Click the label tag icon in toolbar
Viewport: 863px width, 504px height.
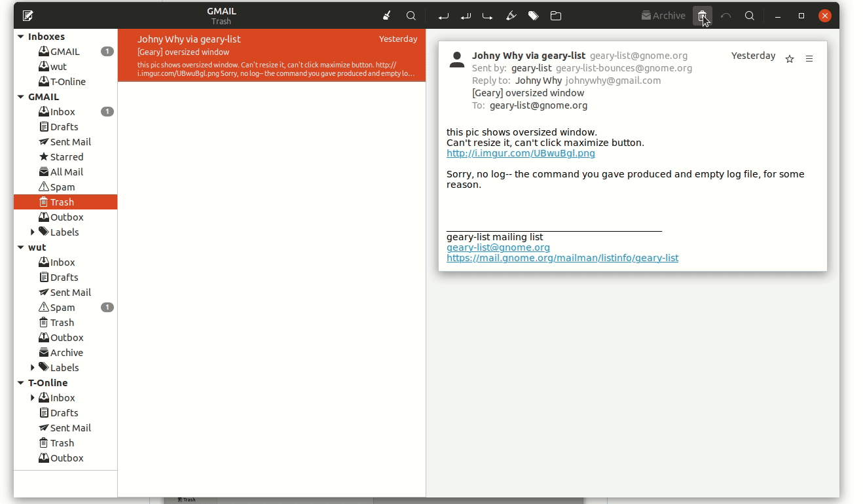534,16
